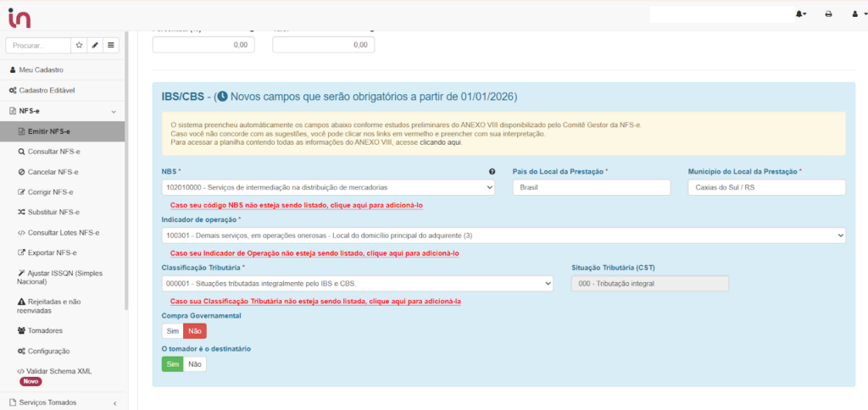868x410 pixels.
Task: Click the Município do Local da Prestação field
Action: 766,187
